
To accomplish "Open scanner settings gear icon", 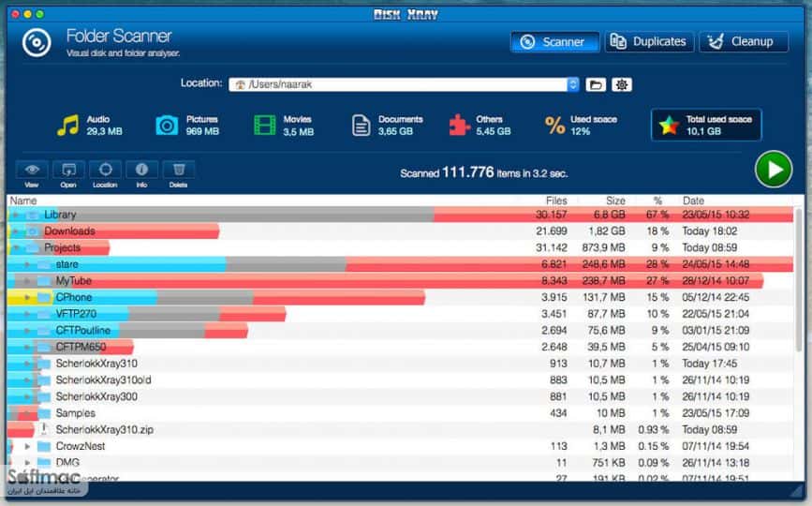I will pos(622,84).
